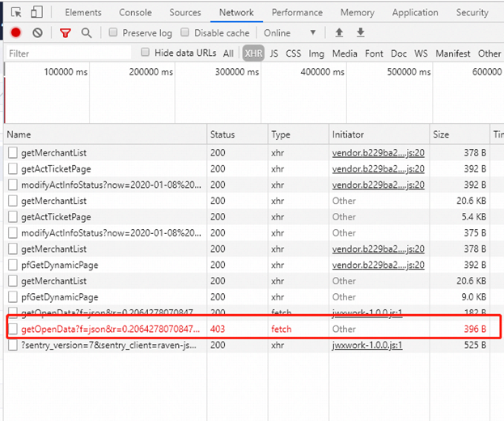The image size is (504, 421).
Task: Switch to the Elements tab
Action: coord(83,12)
